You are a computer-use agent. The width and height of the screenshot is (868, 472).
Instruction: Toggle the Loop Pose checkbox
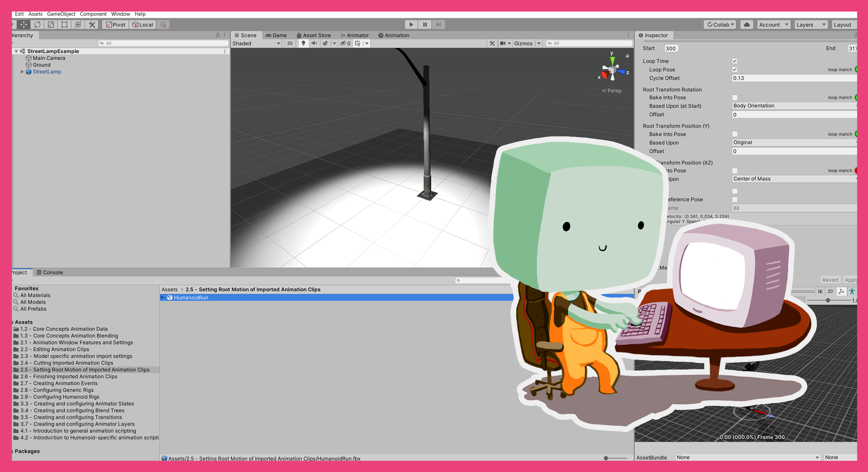[x=735, y=70]
